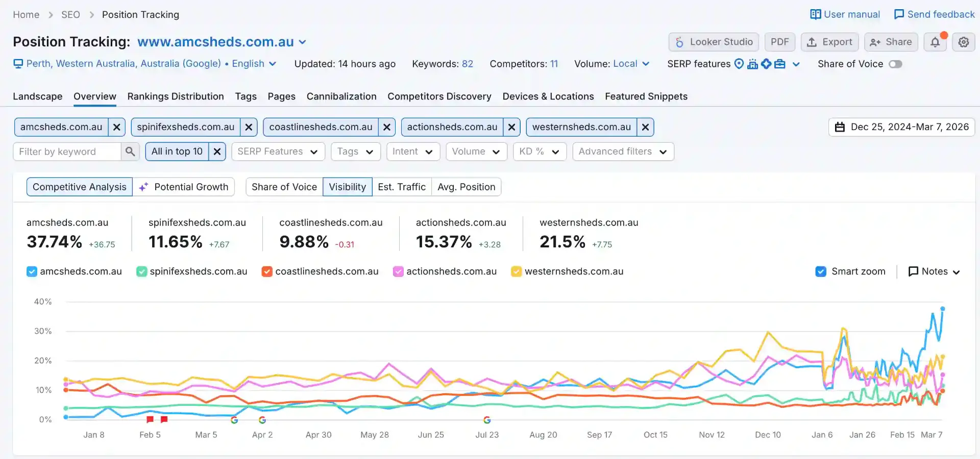
Task: Uncheck actionsheds.com.au chart series
Action: point(398,272)
